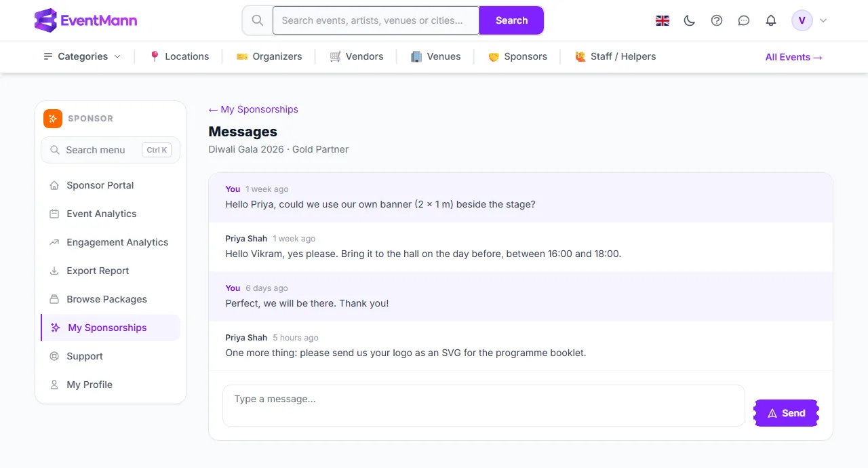Open Browse Packages in sidebar
The width and height of the screenshot is (868, 468).
pyautogui.click(x=111, y=299)
